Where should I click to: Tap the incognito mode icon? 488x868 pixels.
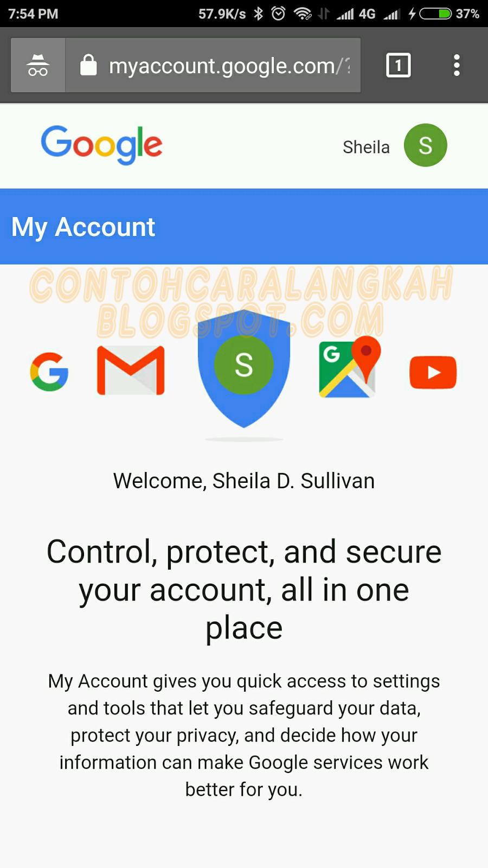pyautogui.click(x=38, y=65)
